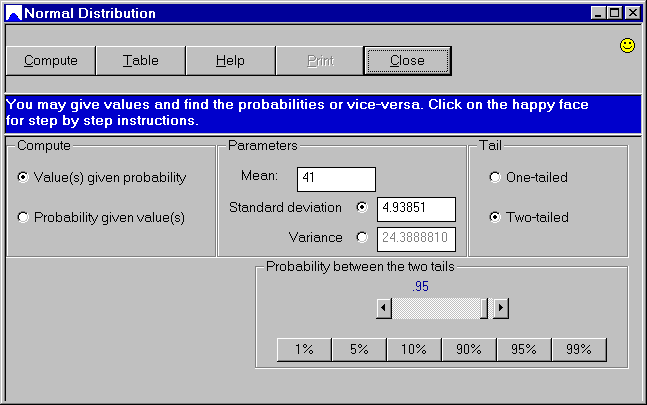
Task: Choose the One-tailed radio button
Action: point(494,178)
